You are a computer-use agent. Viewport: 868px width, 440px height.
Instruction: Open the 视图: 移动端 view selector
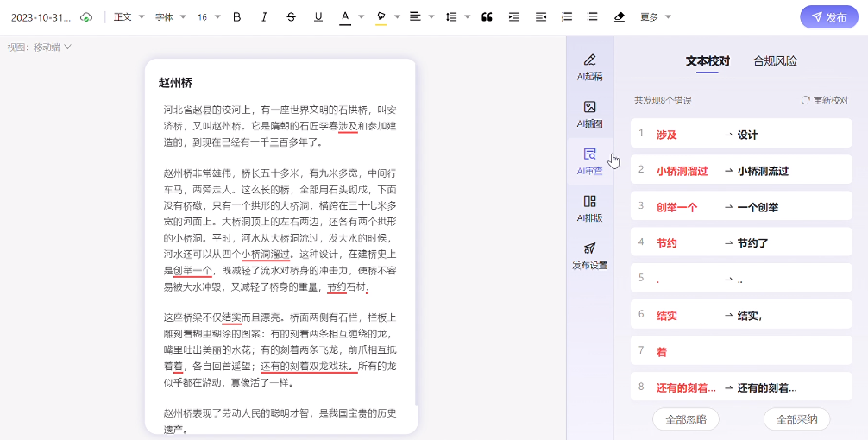(x=40, y=47)
